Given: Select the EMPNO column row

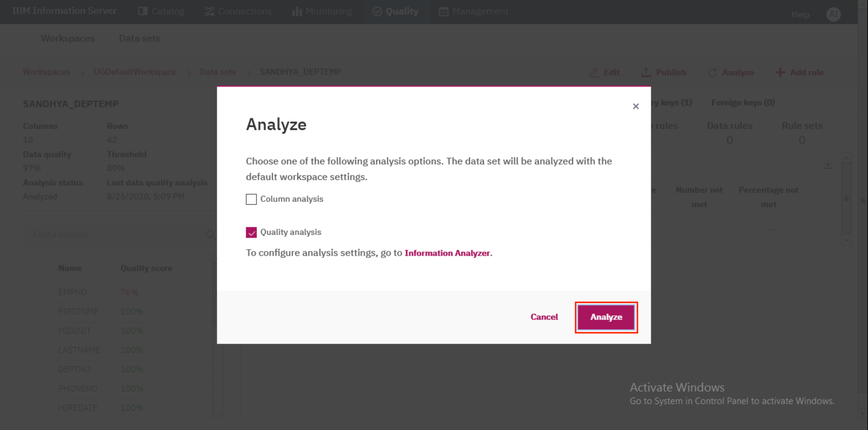Looking at the screenshot, I should point(118,292).
